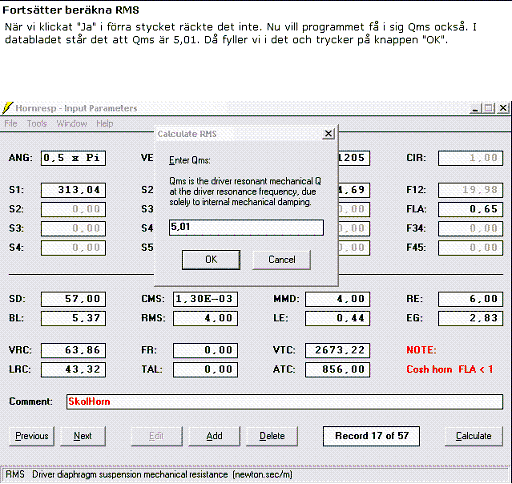Go to the Previous record
Screen dimensions: 512x484
pyautogui.click(x=32, y=436)
